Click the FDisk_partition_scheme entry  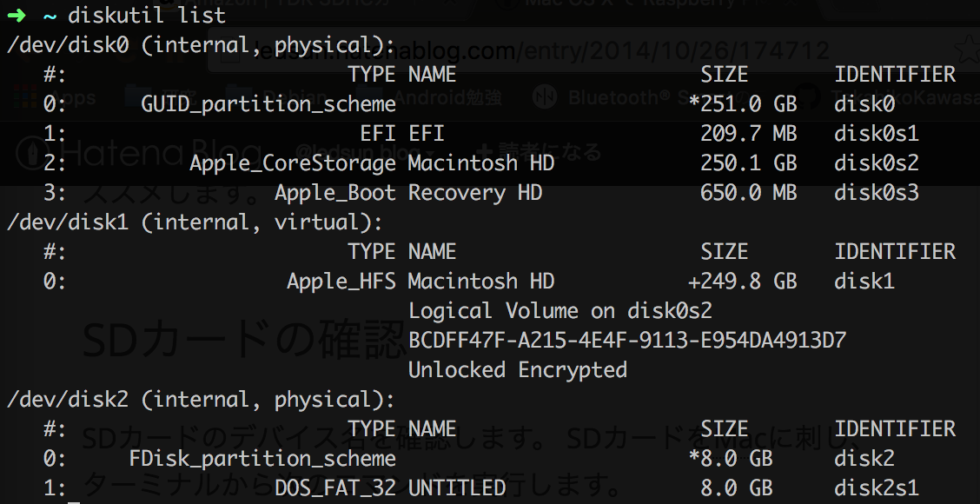click(262, 458)
